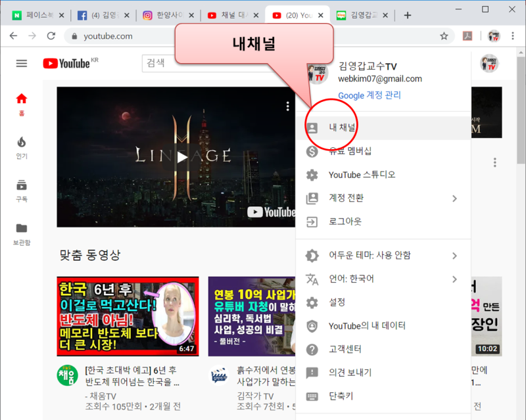Open the YouTube hamburger guide menu
The width and height of the screenshot is (526, 420).
pos(22,63)
